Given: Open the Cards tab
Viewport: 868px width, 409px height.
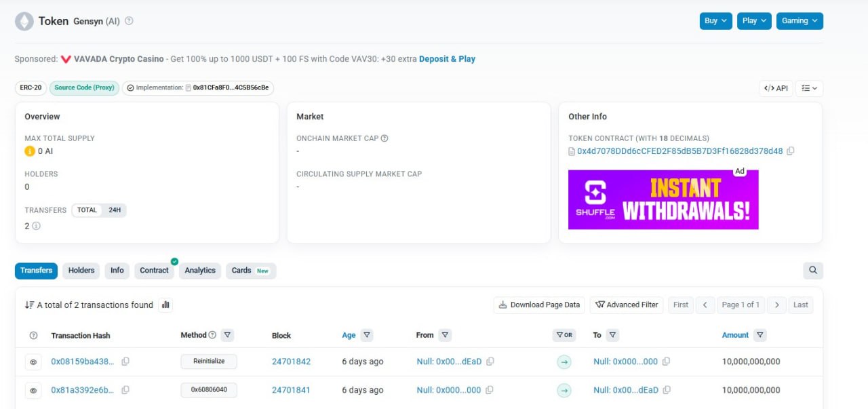Looking at the screenshot, I should [x=251, y=271].
